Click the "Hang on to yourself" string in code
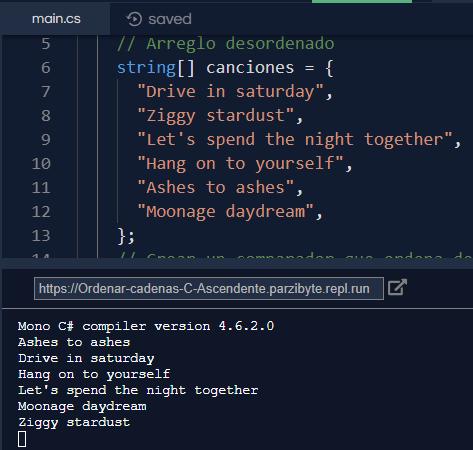The image size is (473, 450). (241, 164)
